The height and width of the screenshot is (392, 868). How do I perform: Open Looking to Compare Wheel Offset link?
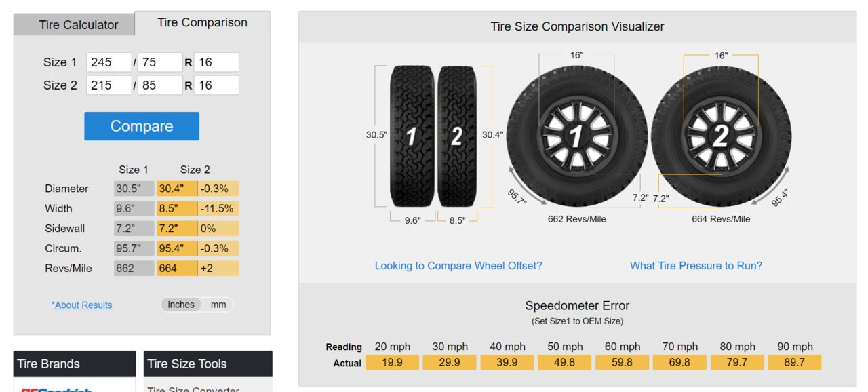tap(458, 266)
